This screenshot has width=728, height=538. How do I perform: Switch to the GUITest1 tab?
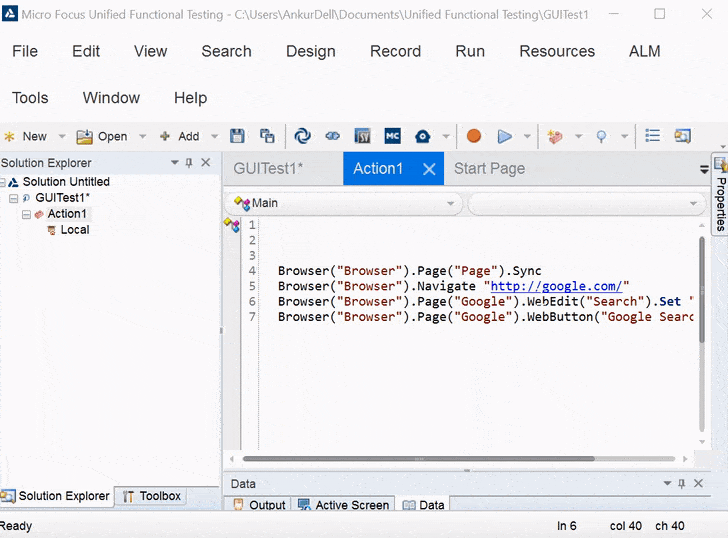(x=268, y=169)
